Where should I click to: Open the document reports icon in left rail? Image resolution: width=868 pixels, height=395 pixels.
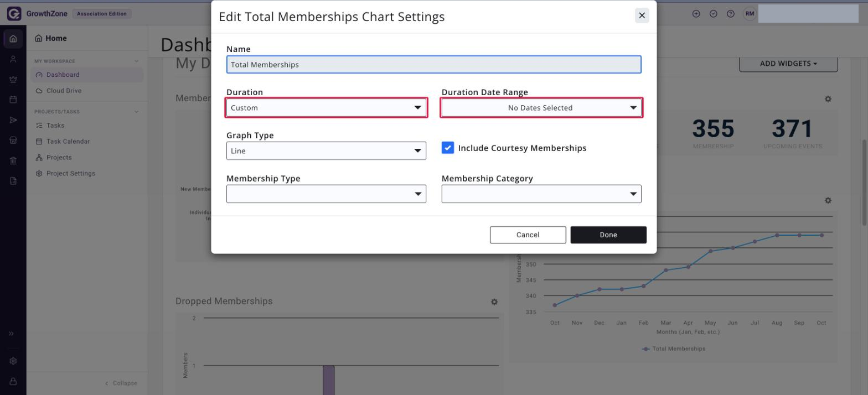13,181
